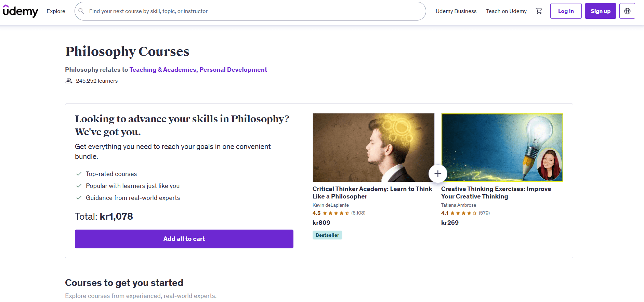Open Teach on Udemy link
The height and width of the screenshot is (302, 644).
point(506,11)
